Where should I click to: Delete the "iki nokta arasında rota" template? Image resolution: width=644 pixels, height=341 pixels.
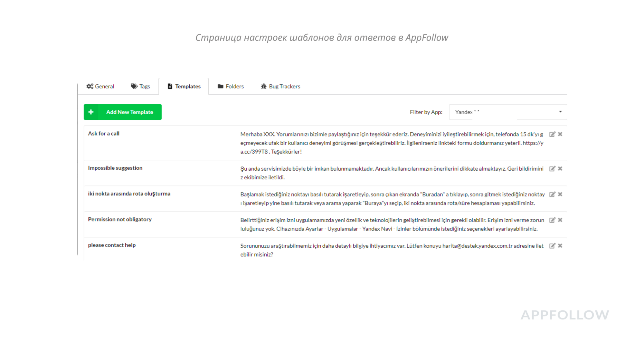pyautogui.click(x=560, y=194)
